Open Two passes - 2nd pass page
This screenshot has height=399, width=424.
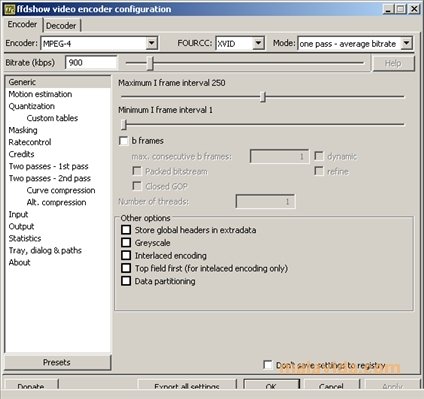click(x=58, y=178)
